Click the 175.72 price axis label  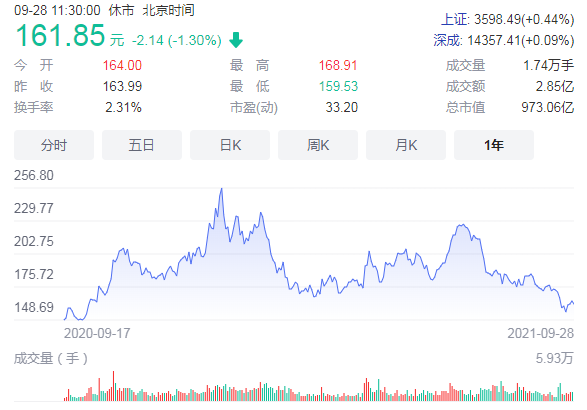pos(34,274)
